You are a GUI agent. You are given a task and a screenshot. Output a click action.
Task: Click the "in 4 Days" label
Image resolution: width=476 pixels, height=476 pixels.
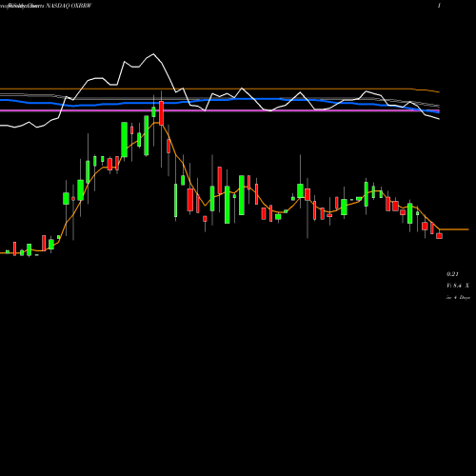(458, 298)
